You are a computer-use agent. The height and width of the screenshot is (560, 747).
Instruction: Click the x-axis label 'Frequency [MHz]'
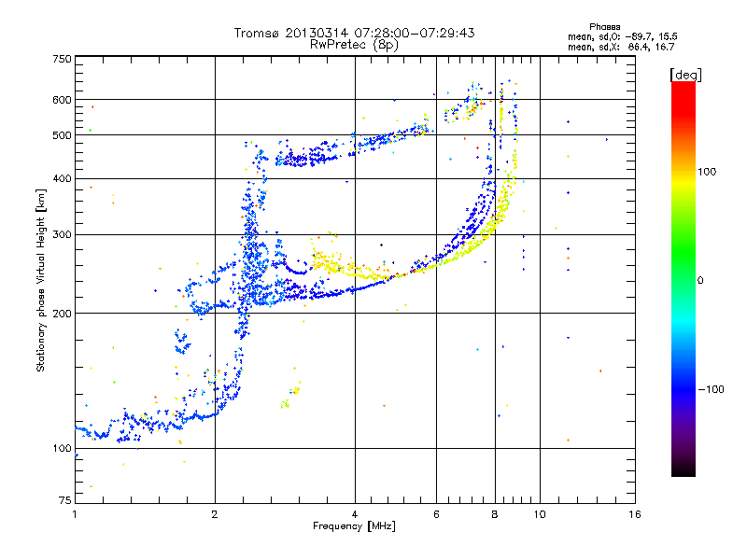click(354, 526)
